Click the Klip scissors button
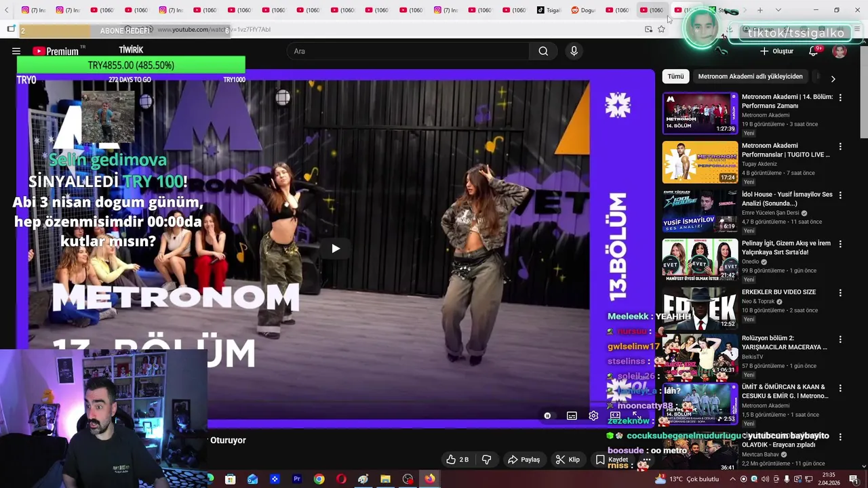This screenshot has width=868, height=488. pos(568,460)
